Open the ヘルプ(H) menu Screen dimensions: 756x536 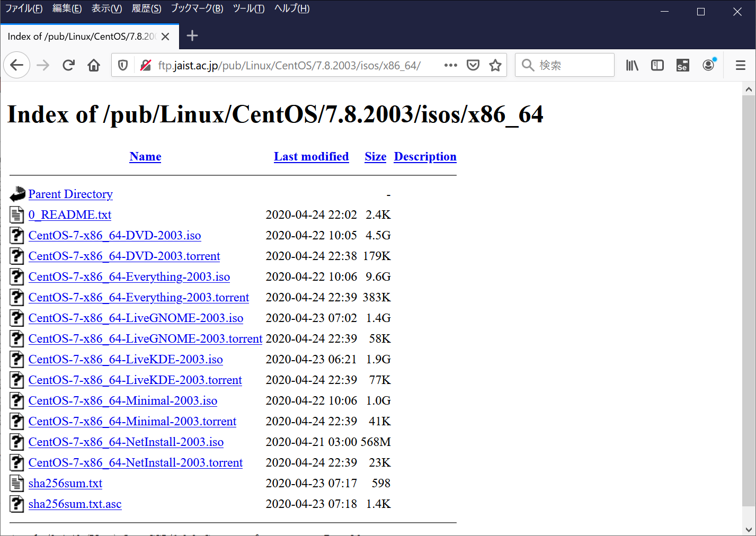[292, 8]
